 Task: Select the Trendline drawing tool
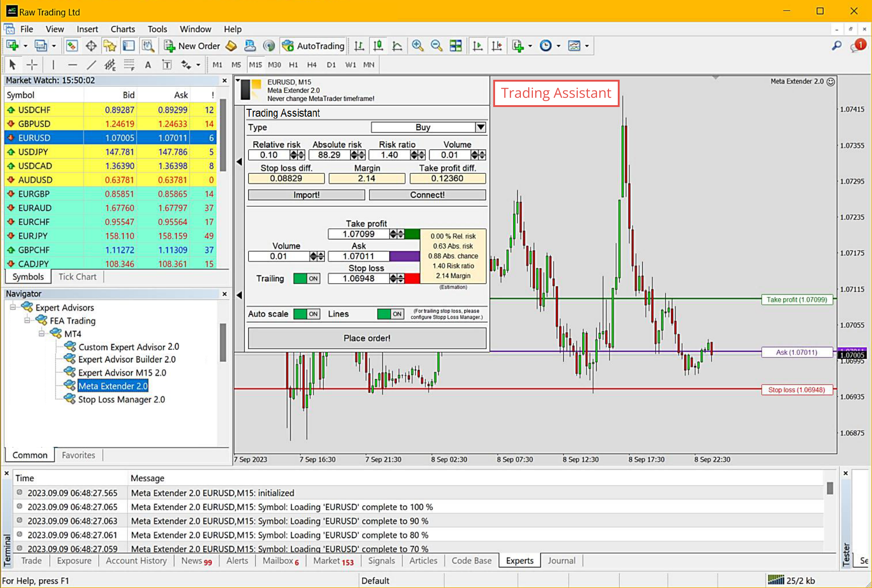point(91,65)
